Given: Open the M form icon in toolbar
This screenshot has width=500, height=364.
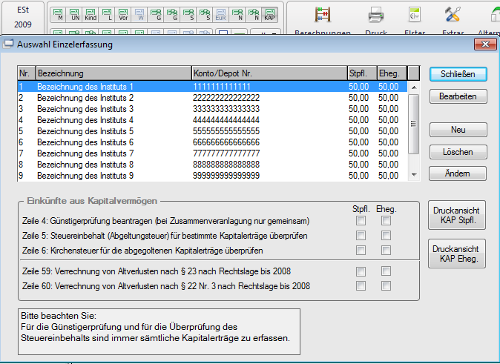Looking at the screenshot, I should pos(58,15).
